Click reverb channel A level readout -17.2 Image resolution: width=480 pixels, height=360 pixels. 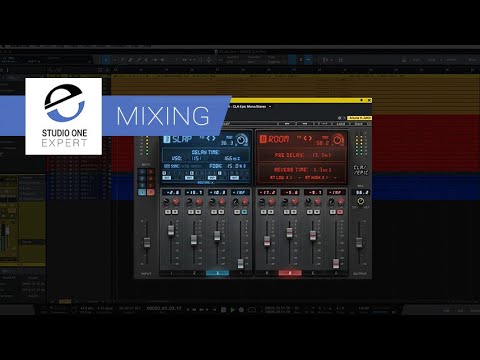click(x=267, y=192)
